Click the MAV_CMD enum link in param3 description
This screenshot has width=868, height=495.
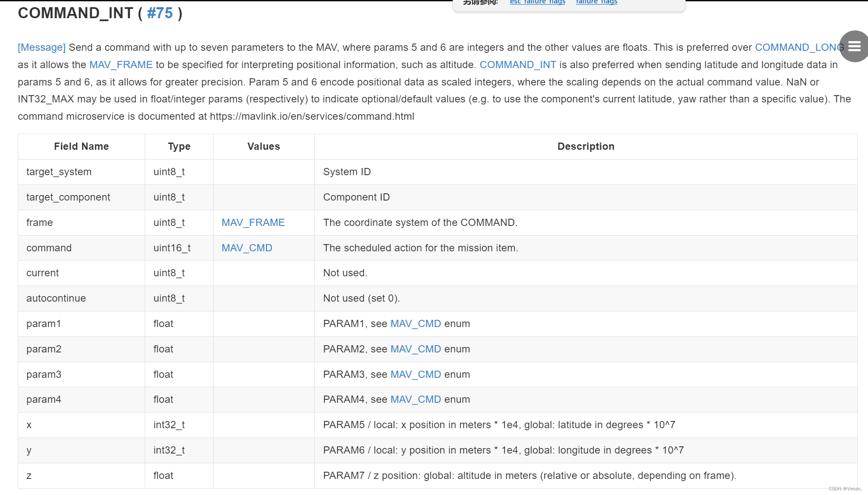point(415,374)
